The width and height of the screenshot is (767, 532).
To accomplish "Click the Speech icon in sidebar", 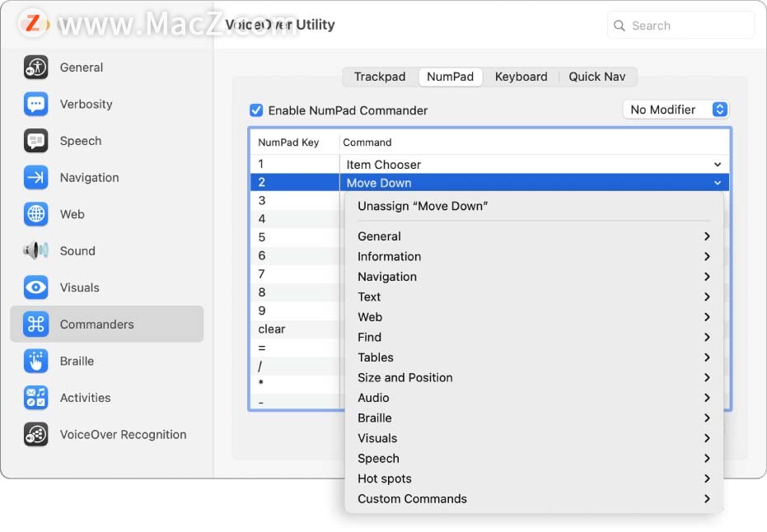I will tap(35, 141).
